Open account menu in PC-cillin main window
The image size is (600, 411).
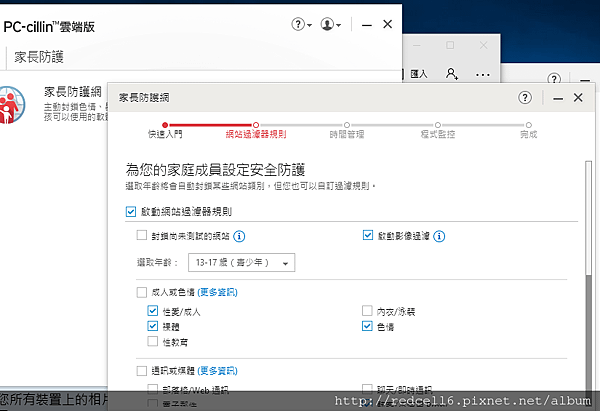point(331,24)
